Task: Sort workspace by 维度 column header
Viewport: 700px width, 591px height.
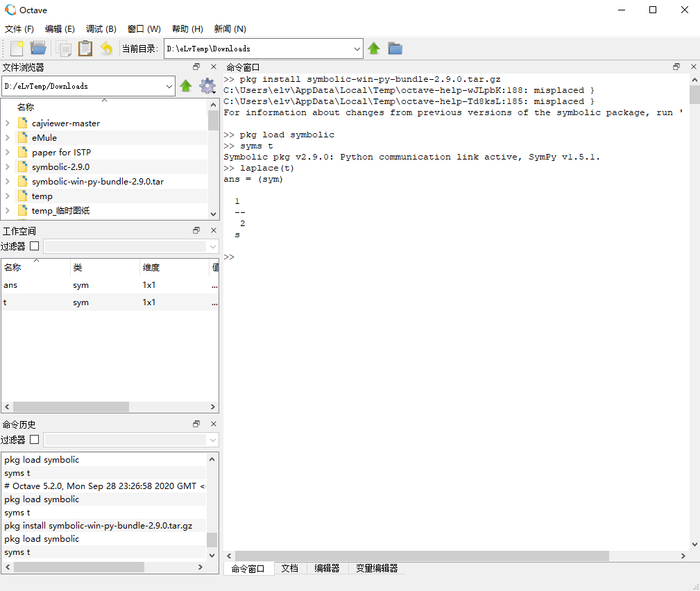Action: [175, 267]
